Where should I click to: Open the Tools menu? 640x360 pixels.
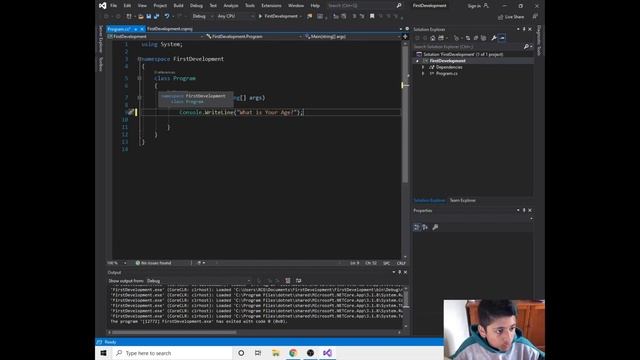click(250, 6)
